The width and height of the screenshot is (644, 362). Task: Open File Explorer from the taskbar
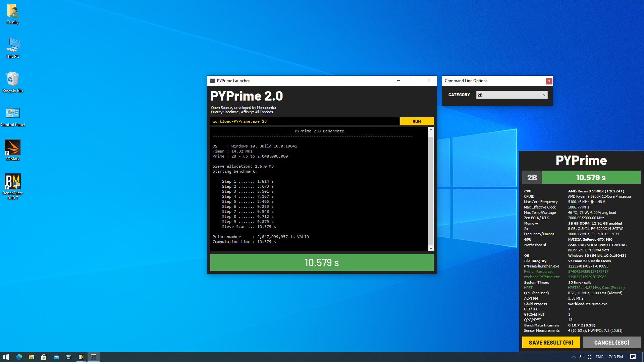point(31,357)
